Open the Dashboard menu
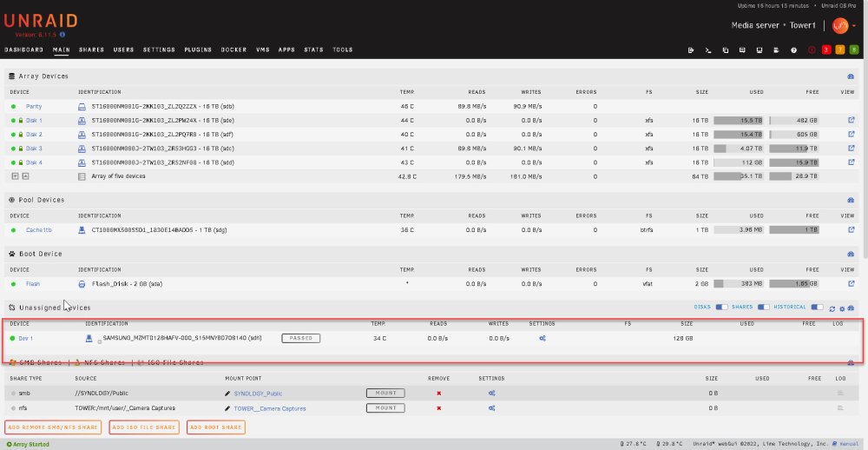 23,50
